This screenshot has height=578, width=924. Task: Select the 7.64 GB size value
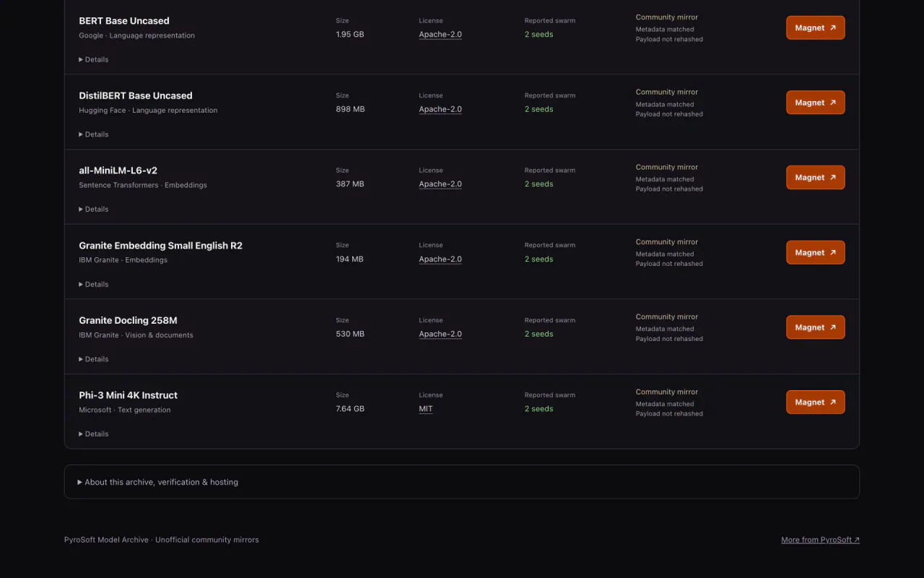pyautogui.click(x=350, y=409)
